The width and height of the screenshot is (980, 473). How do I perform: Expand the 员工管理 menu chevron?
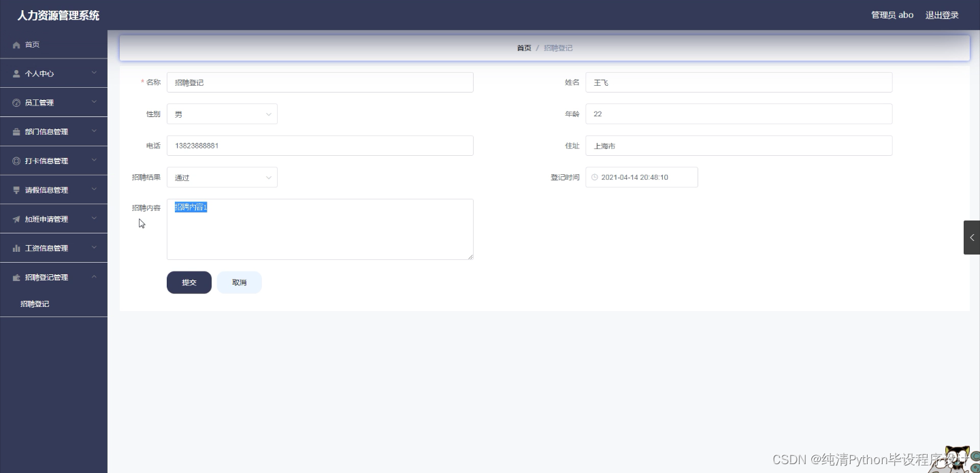[94, 102]
